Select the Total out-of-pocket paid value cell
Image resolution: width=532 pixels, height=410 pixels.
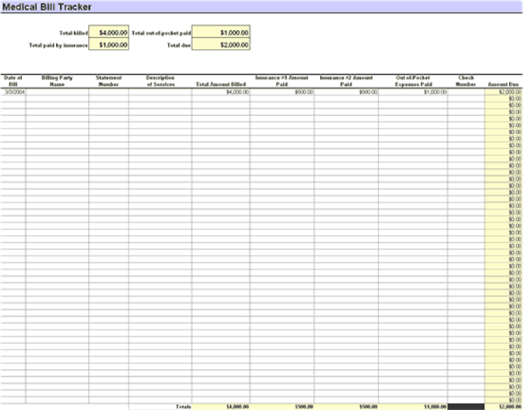point(221,33)
